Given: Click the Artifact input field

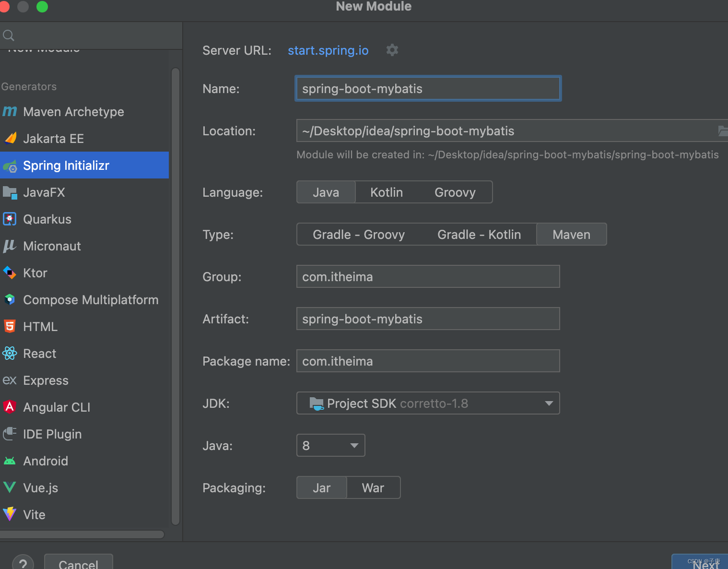Looking at the screenshot, I should pyautogui.click(x=428, y=319).
